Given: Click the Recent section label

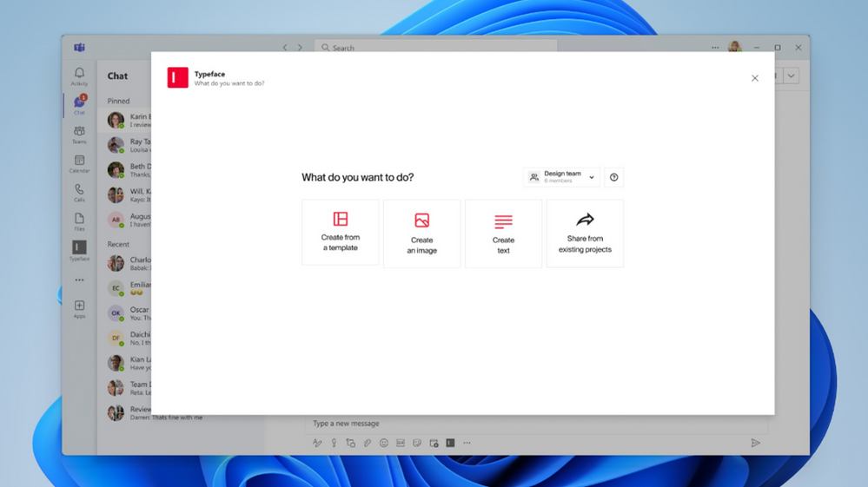Looking at the screenshot, I should pos(118,244).
